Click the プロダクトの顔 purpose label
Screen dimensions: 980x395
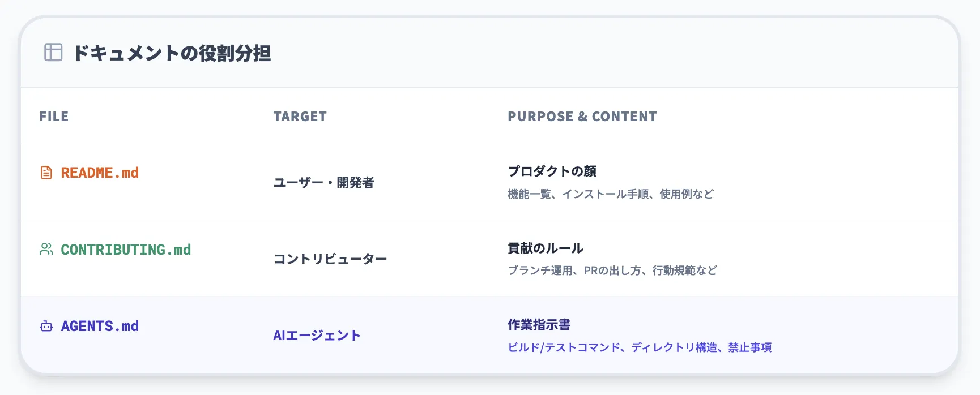pyautogui.click(x=553, y=171)
